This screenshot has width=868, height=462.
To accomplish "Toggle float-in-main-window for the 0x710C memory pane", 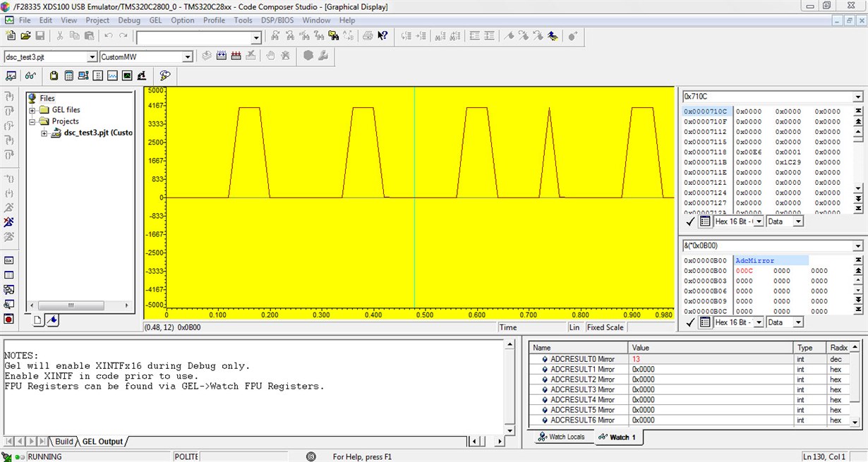I will pyautogui.click(x=704, y=221).
